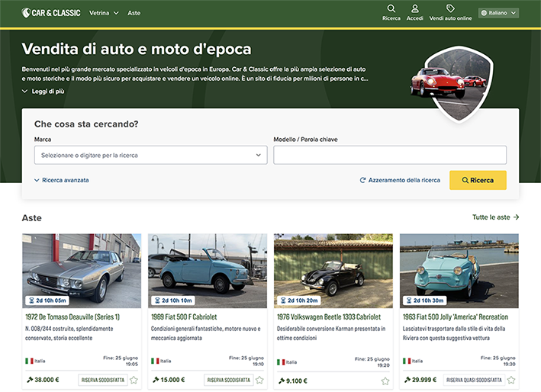Click the 2d 10h 30m timer badge
The width and height of the screenshot is (541, 392).
[x=425, y=300]
